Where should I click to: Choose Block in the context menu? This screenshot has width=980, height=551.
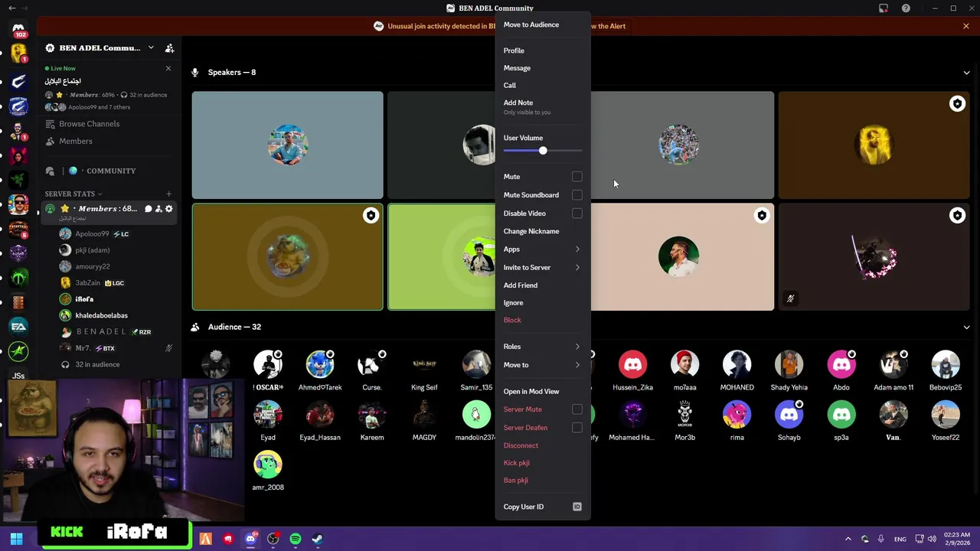tap(543, 320)
